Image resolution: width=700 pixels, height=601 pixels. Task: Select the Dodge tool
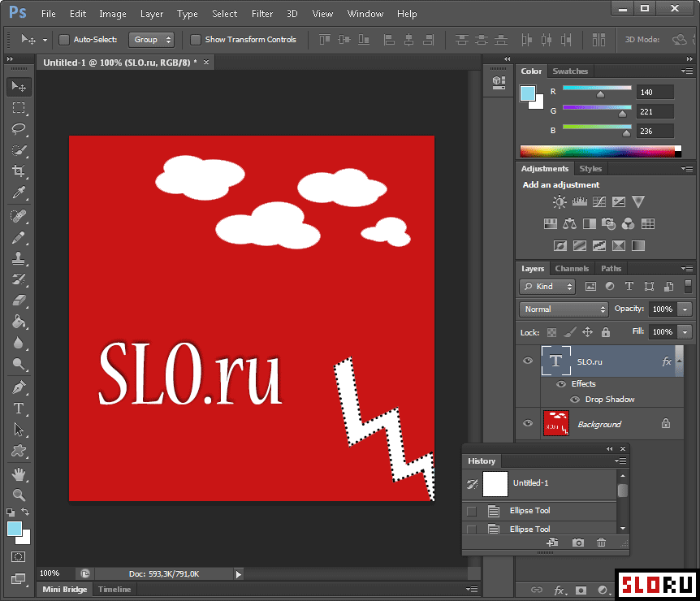(19, 364)
